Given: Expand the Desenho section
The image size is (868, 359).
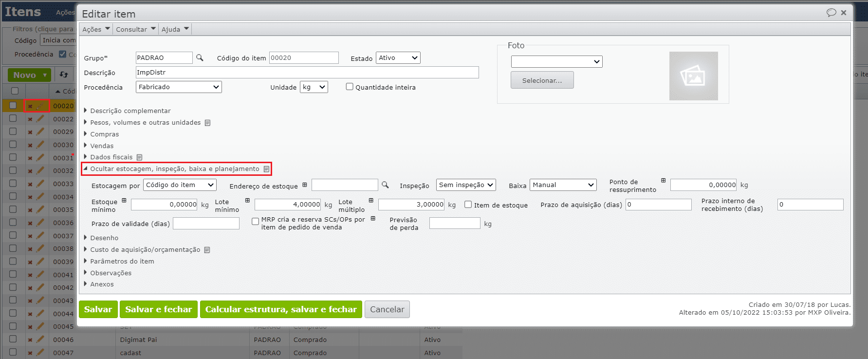Looking at the screenshot, I should click(101, 238).
